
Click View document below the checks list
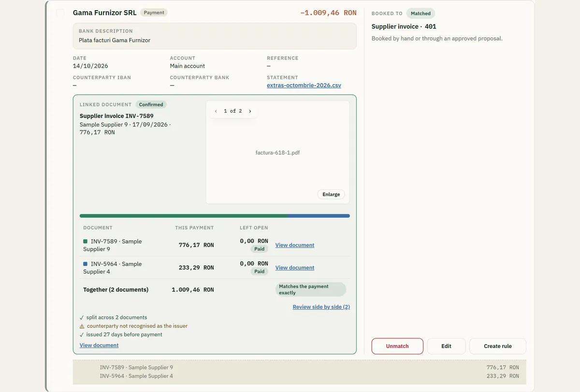99,345
